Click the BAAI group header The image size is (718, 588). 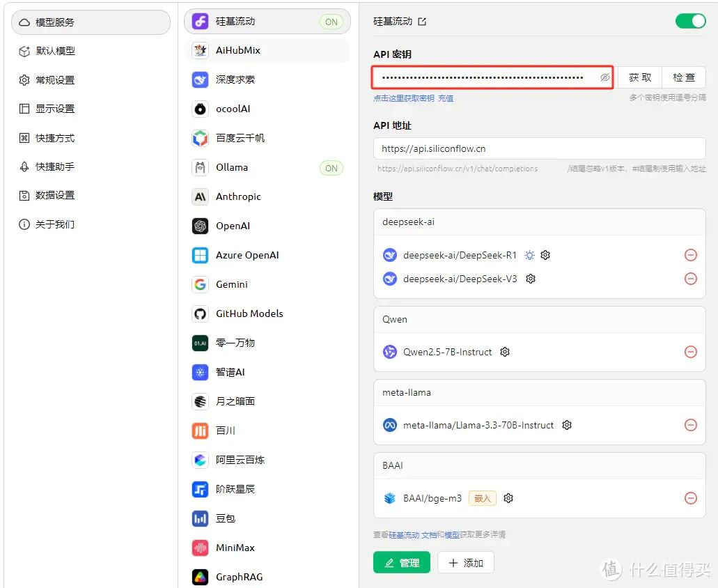coord(540,465)
